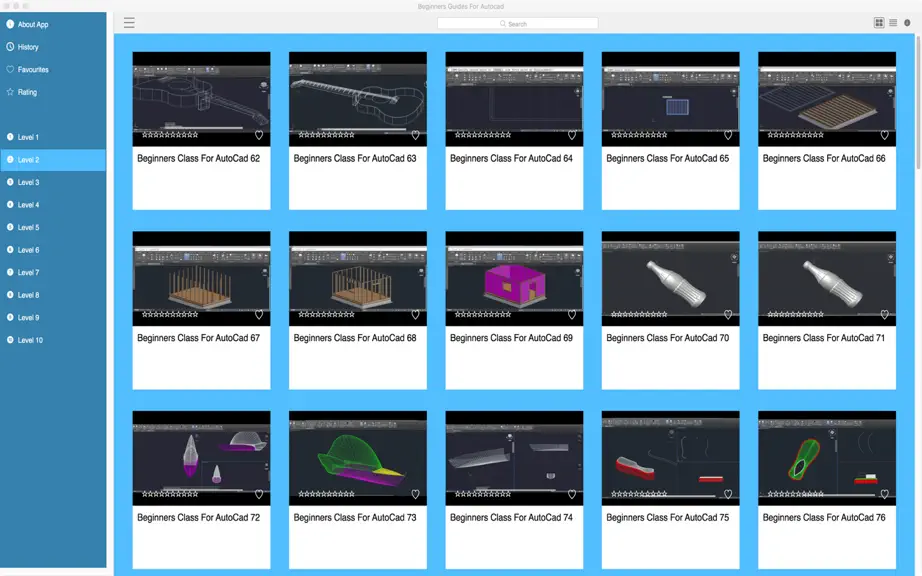922x576 pixels.
Task: Open green hat thumbnail for AutoCad 73
Action: tap(358, 457)
